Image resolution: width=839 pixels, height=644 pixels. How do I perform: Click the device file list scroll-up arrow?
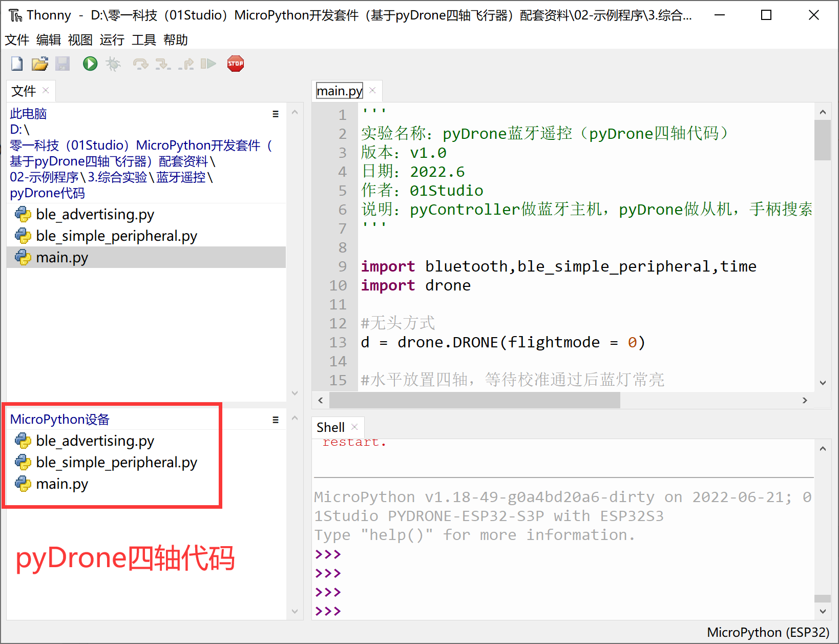[x=295, y=418]
